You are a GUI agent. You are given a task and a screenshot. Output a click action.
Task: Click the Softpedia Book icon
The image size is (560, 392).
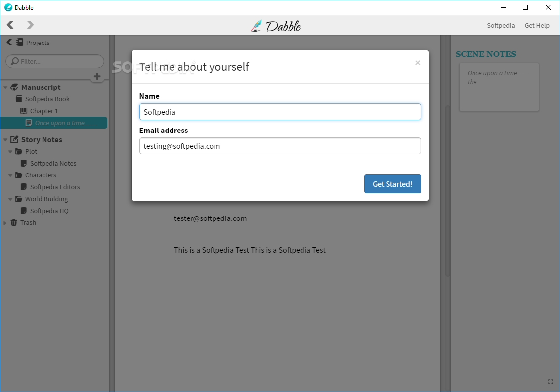pos(19,99)
